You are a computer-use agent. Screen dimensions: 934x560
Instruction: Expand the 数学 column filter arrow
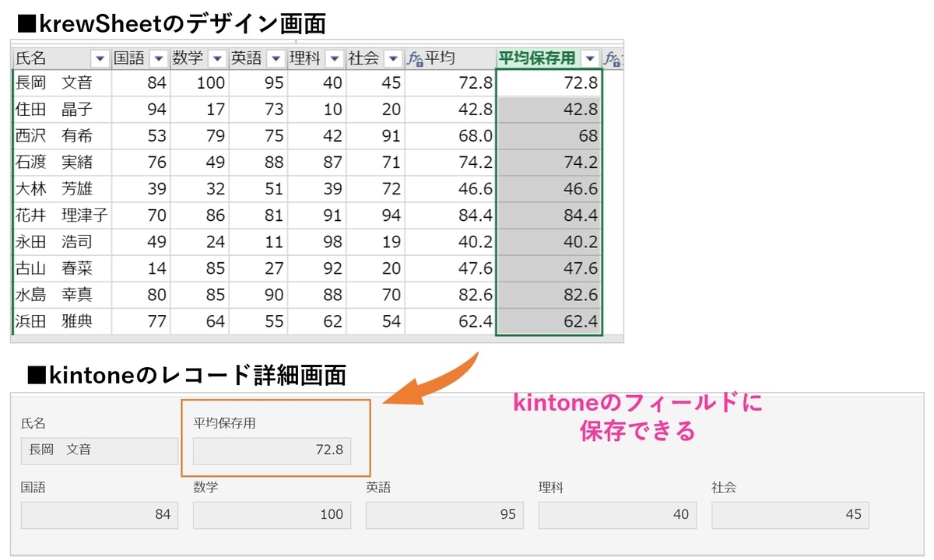point(217,58)
